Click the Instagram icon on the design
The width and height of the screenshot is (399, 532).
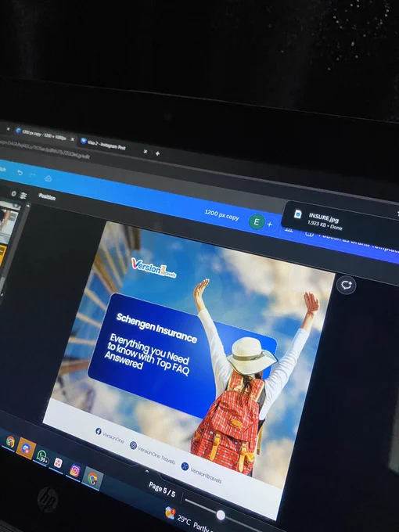click(x=133, y=445)
